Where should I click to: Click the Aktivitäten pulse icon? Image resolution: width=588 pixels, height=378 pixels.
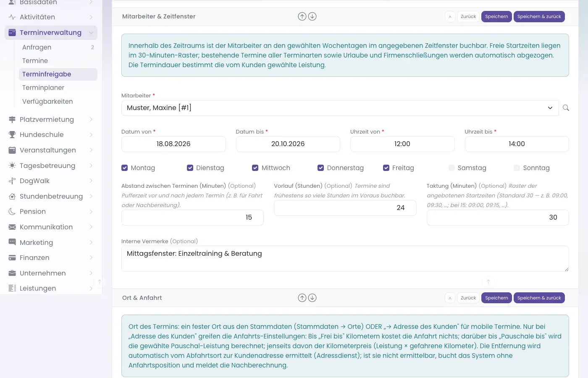12,17
